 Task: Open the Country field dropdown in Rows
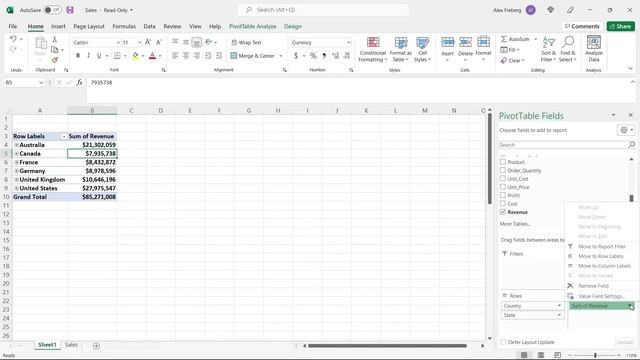pos(559,306)
